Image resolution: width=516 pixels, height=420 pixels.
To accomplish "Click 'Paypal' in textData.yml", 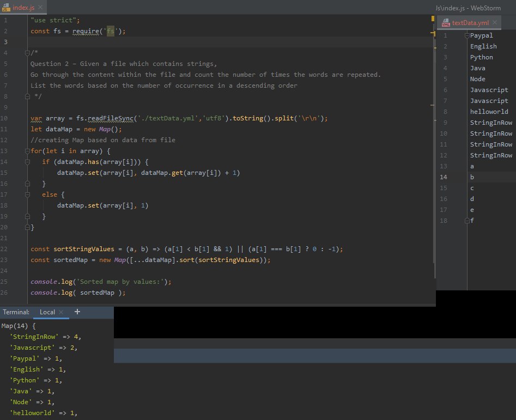I will tap(481, 35).
